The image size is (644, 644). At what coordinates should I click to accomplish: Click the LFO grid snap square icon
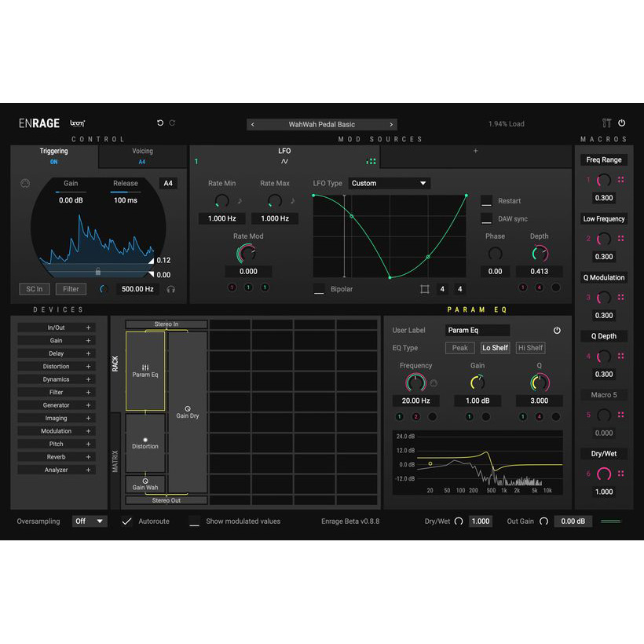(425, 289)
